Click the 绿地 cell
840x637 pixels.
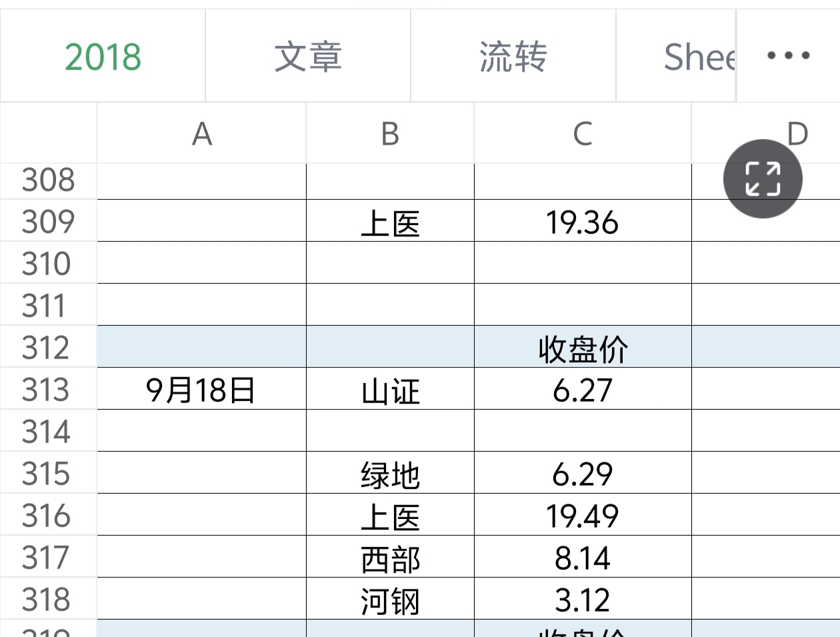[390, 473]
